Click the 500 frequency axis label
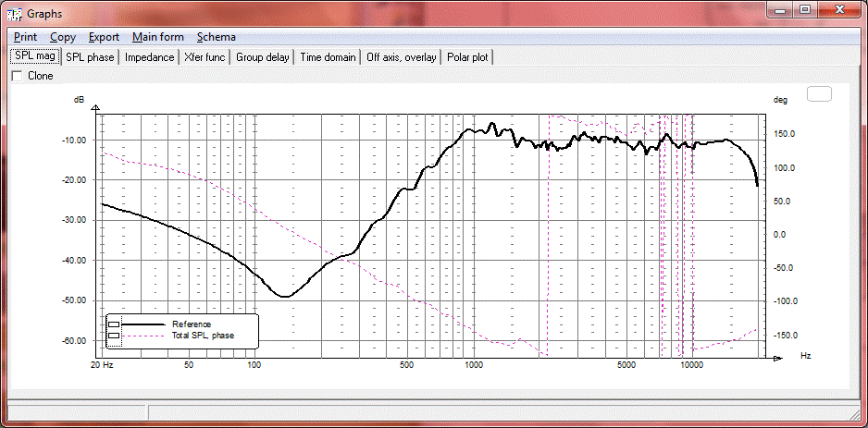This screenshot has height=428, width=868. click(x=407, y=365)
